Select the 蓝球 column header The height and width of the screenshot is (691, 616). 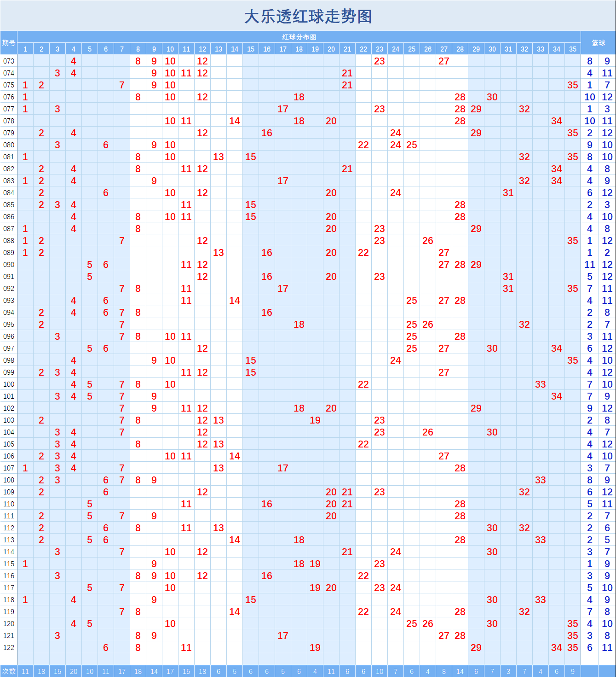[x=598, y=43]
